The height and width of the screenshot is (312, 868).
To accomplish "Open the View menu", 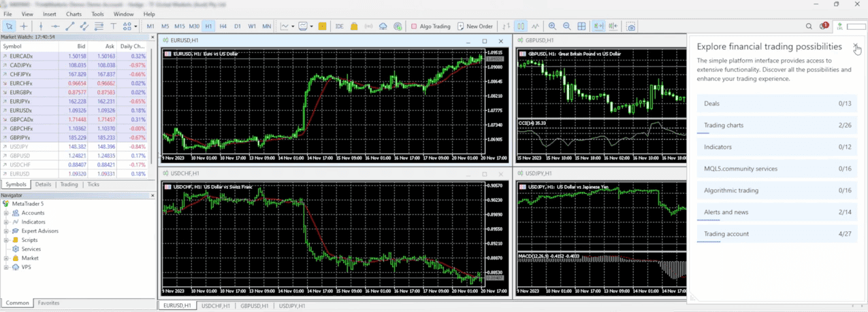I will pos(27,14).
